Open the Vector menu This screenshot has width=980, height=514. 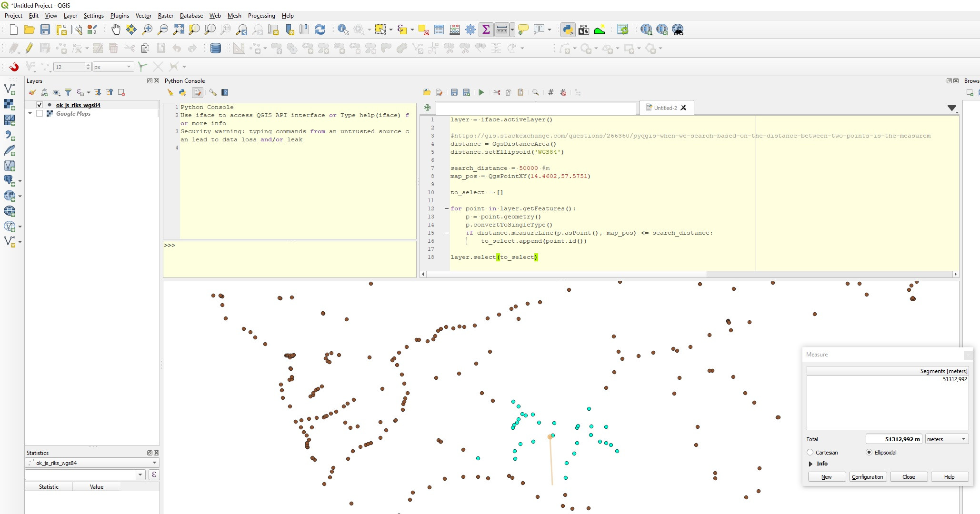click(143, 16)
